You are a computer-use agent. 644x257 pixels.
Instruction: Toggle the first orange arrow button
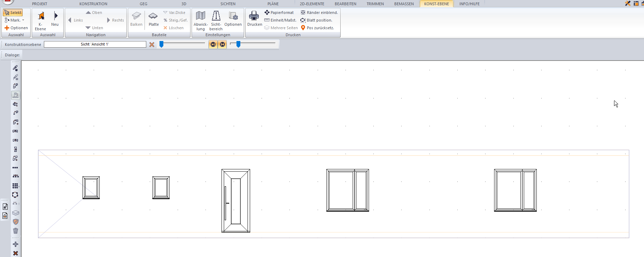point(213,45)
